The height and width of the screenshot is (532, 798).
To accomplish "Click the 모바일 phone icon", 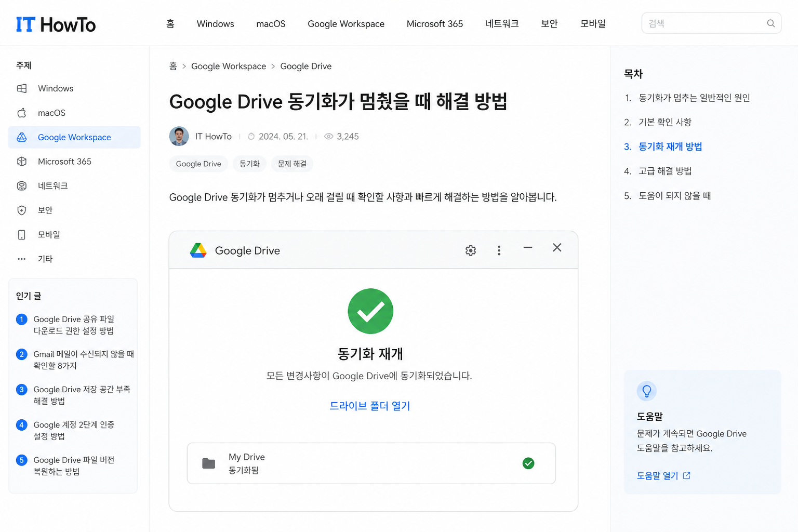I will [22, 235].
